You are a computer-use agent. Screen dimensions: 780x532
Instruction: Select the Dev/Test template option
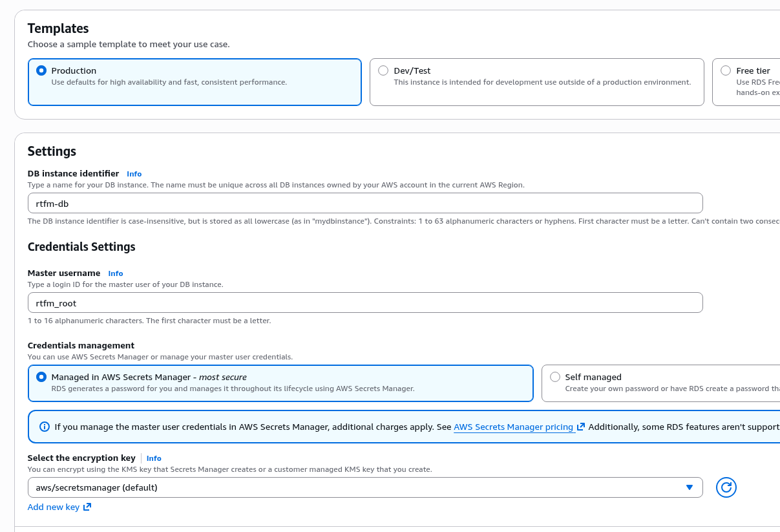point(383,70)
